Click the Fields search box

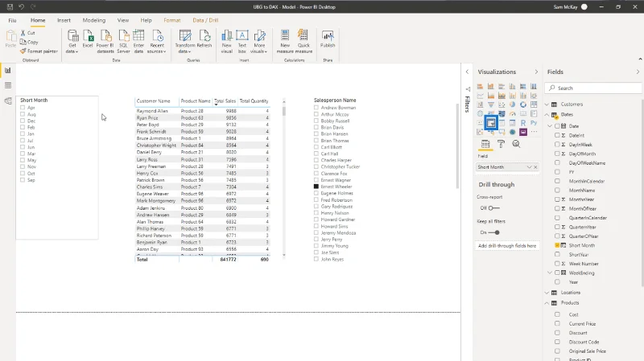pos(593,88)
